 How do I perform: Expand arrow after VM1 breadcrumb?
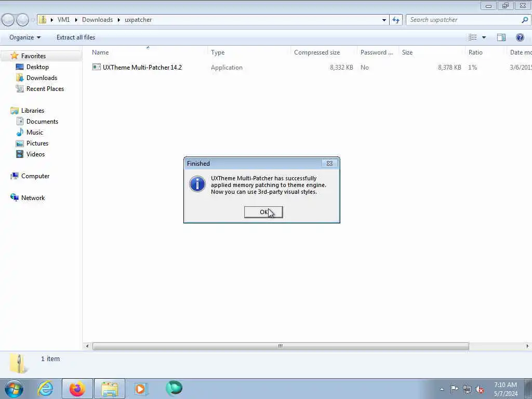click(76, 20)
